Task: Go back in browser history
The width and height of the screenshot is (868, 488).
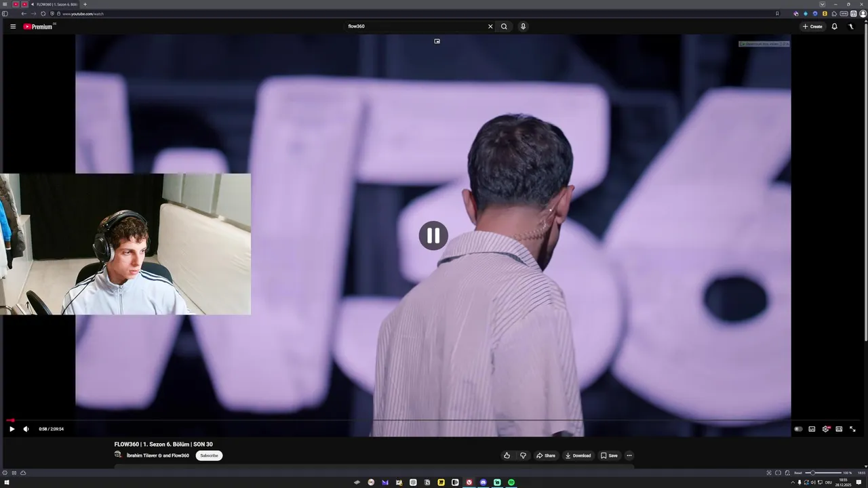Action: [x=24, y=14]
